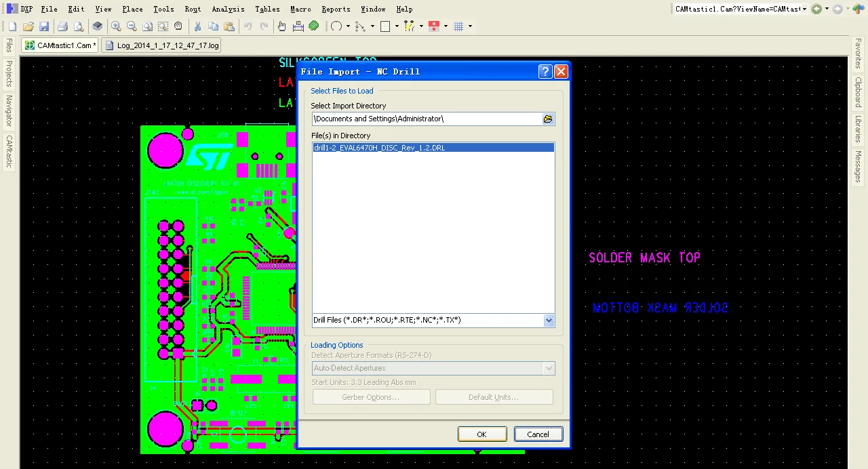Cancel the NC Drill import dialog
Viewport: 868px width, 469px height.
(x=538, y=434)
